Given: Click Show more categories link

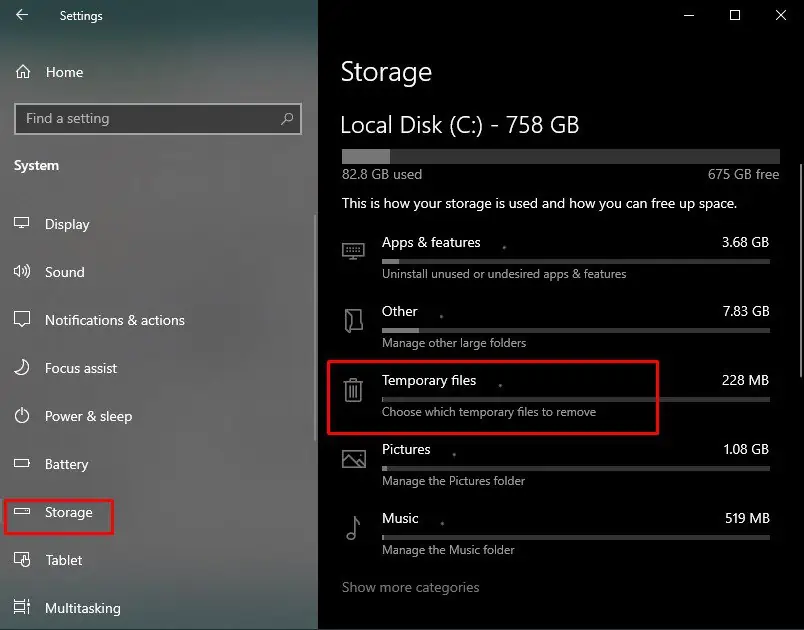Looking at the screenshot, I should 410,587.
